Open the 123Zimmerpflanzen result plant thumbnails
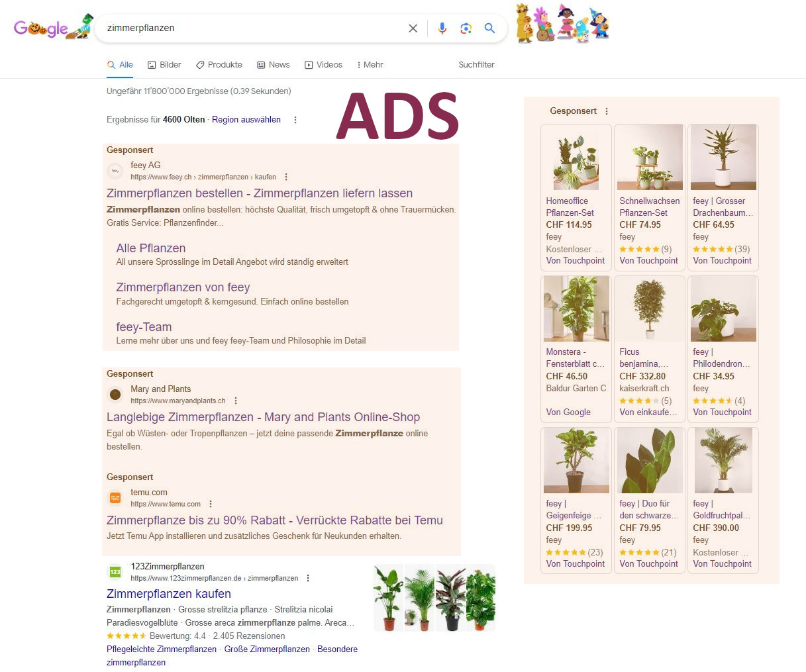 click(434, 598)
